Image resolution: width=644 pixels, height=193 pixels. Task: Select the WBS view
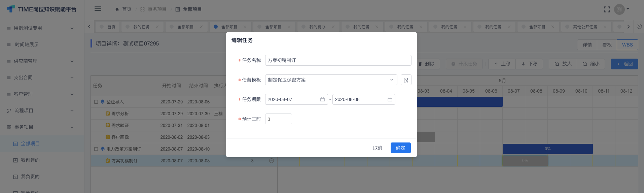click(x=628, y=45)
